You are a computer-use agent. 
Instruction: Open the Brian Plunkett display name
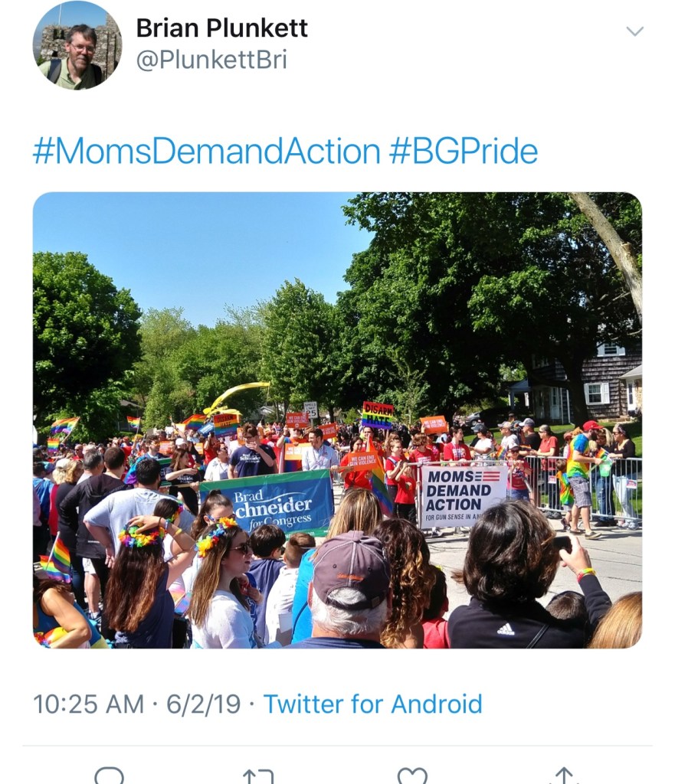coord(221,28)
